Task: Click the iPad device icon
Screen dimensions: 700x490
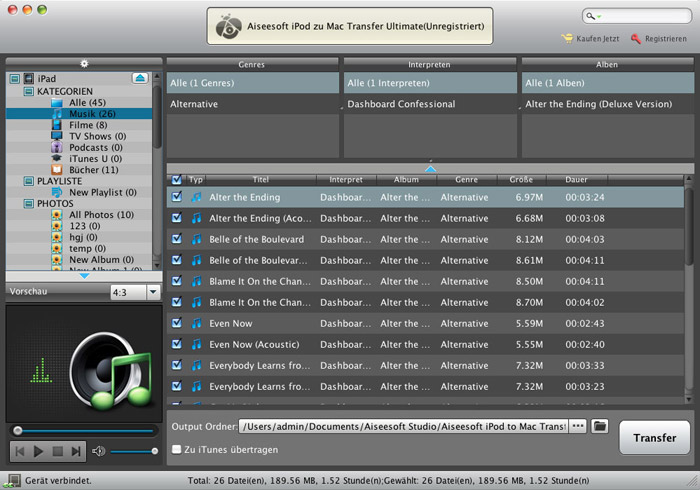Action: pyautogui.click(x=29, y=79)
